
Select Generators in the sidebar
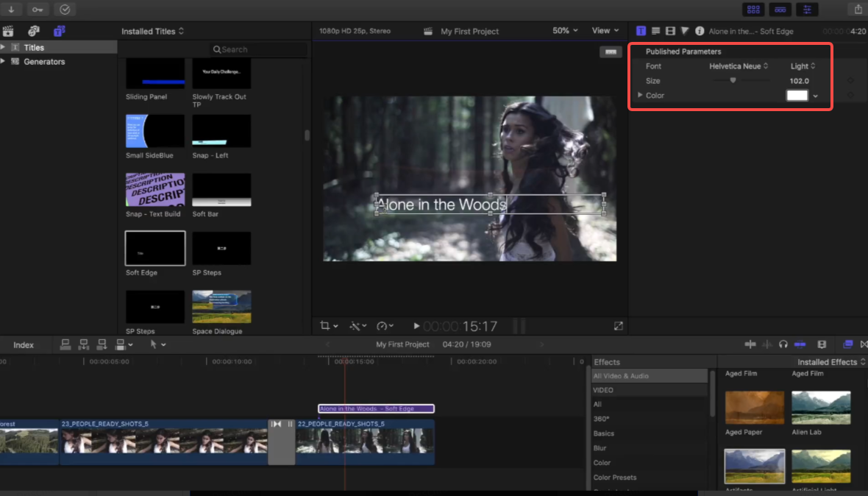coord(44,62)
